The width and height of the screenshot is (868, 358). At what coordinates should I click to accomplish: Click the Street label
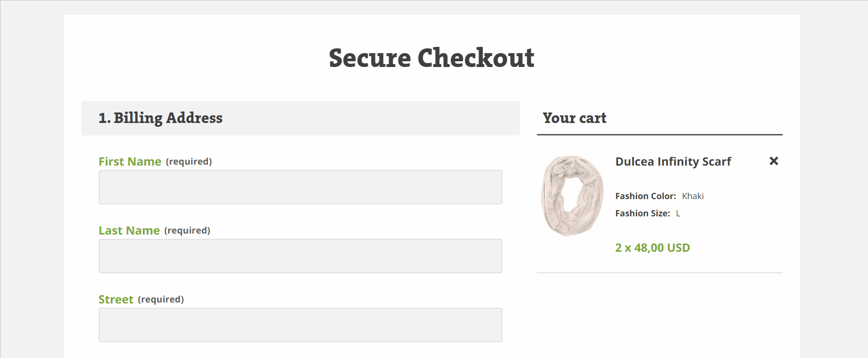116,299
